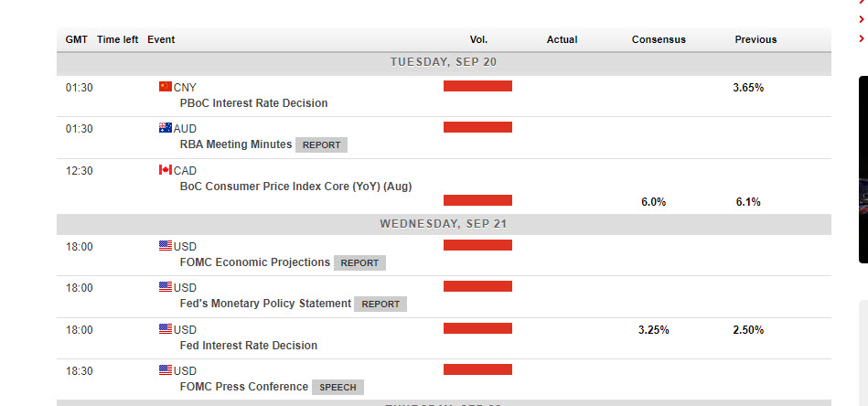Open the REPORT tag beside Fed's Monetary Policy Statement
Screen dimensions: 868x406
point(380,304)
